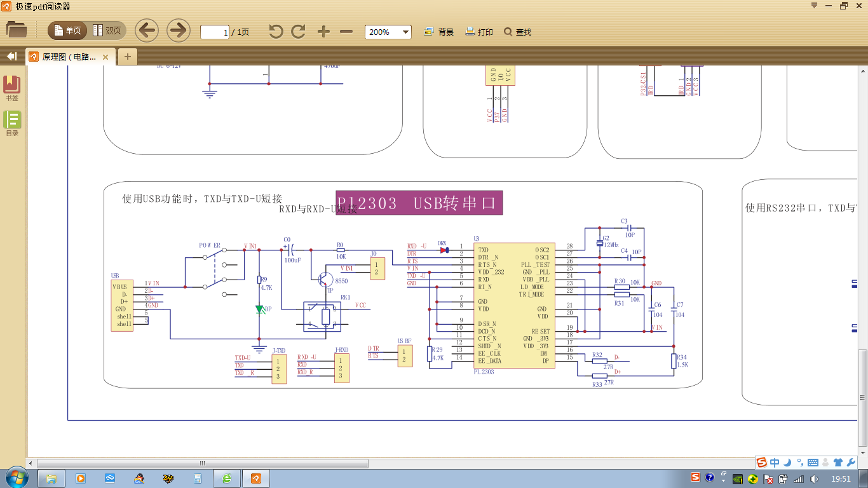Click the horizontal scrollbar thumb
This screenshot has height=488, width=868.
point(203,463)
